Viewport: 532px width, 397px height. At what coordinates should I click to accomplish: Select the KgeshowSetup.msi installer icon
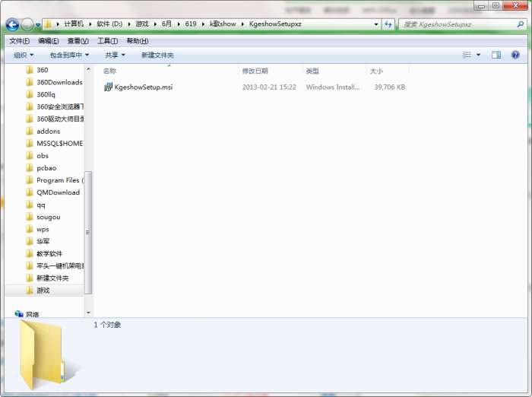pos(108,87)
